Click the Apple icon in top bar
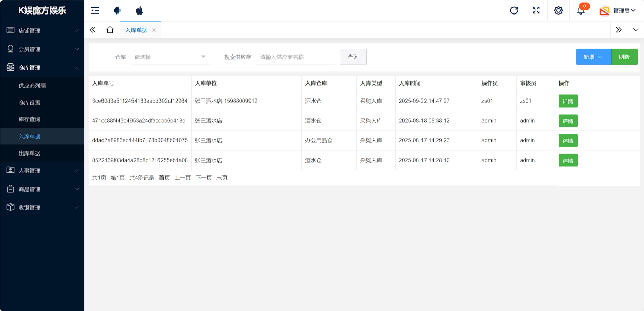 tap(139, 11)
